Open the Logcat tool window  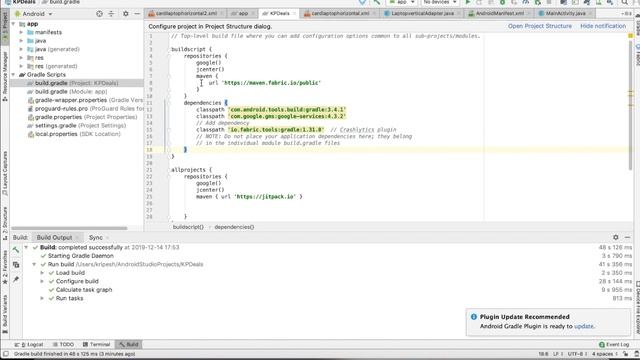(29, 344)
